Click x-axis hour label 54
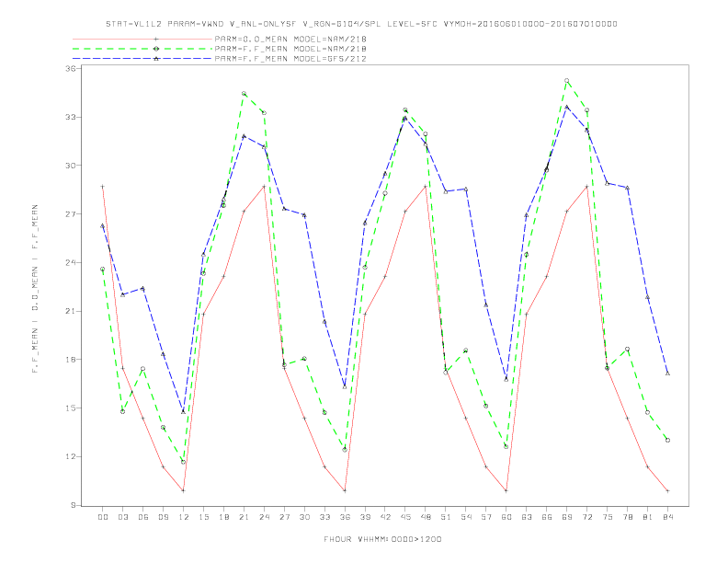728x563 pixels. coord(466,517)
